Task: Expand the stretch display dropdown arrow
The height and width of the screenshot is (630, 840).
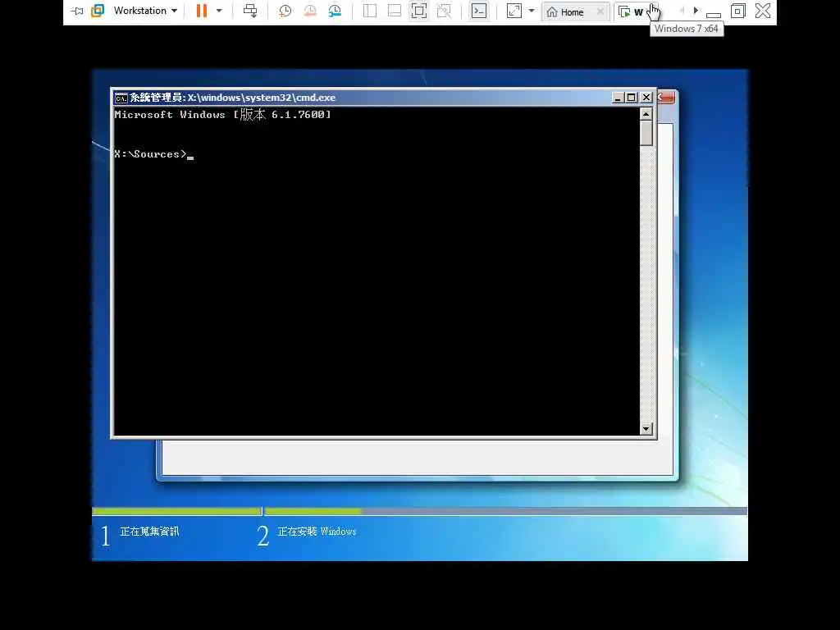Action: (532, 11)
